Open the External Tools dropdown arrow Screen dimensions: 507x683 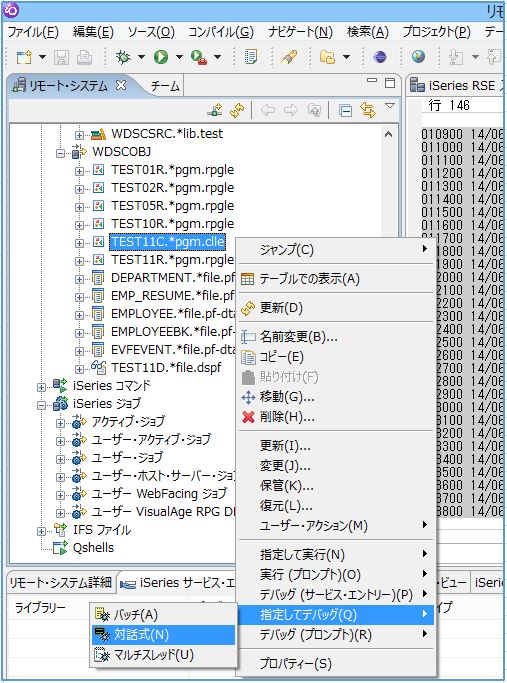point(217,57)
